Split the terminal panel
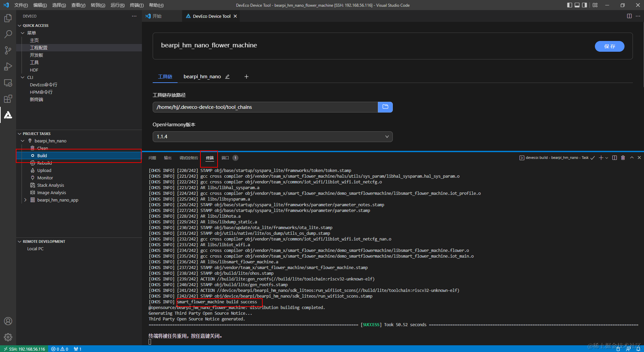This screenshot has height=352, width=644. pos(614,158)
